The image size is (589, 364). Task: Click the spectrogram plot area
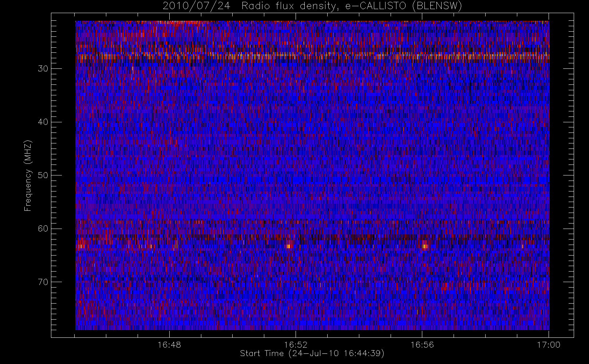[x=312, y=175]
